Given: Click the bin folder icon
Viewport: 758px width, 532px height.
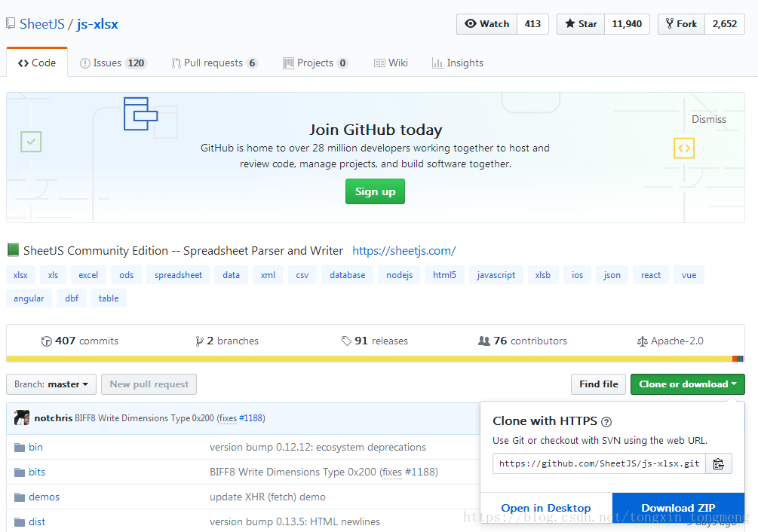Looking at the screenshot, I should (20, 448).
